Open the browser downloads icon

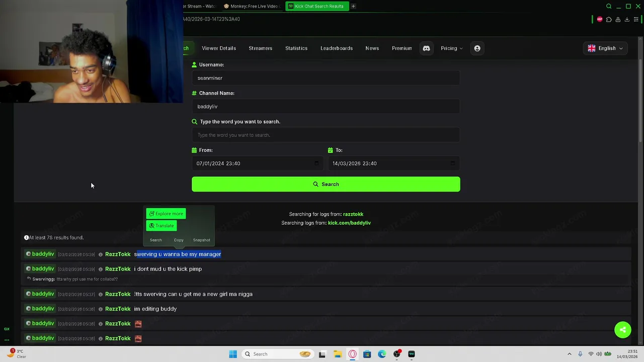pos(627,19)
